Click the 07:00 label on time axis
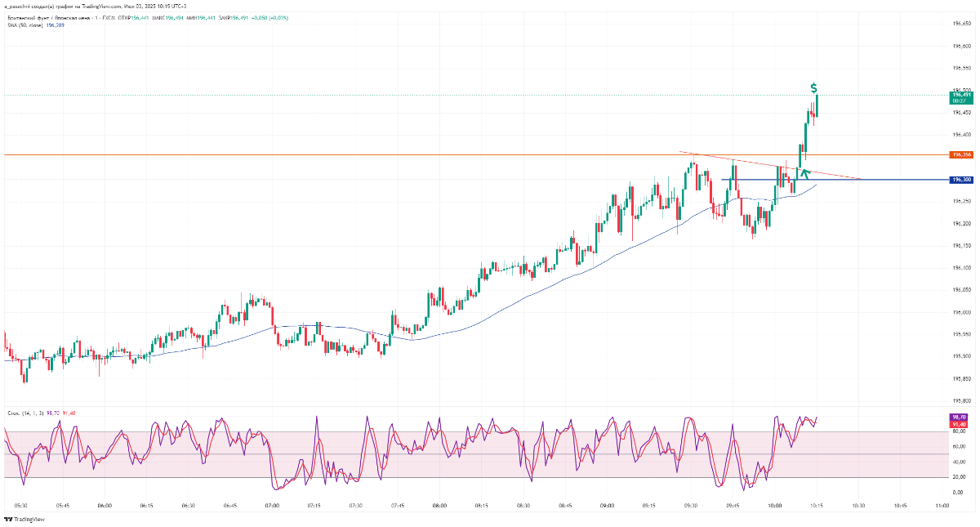This screenshot has height=527, width=980. pos(272,507)
